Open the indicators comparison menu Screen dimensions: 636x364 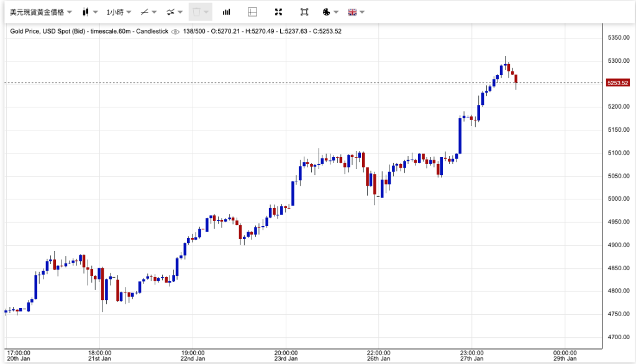pos(175,12)
